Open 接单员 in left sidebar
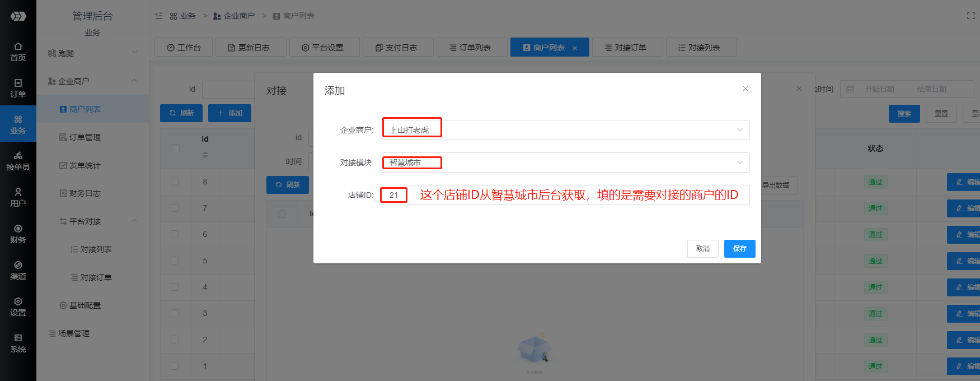This screenshot has height=381, width=980. [18, 161]
